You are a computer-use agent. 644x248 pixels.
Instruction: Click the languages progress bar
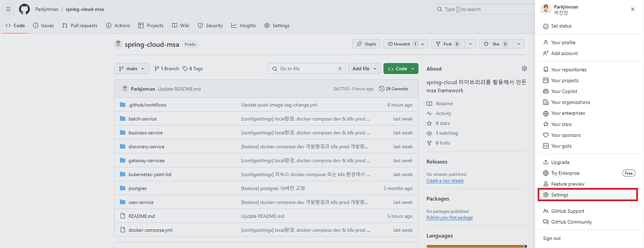coord(476,246)
